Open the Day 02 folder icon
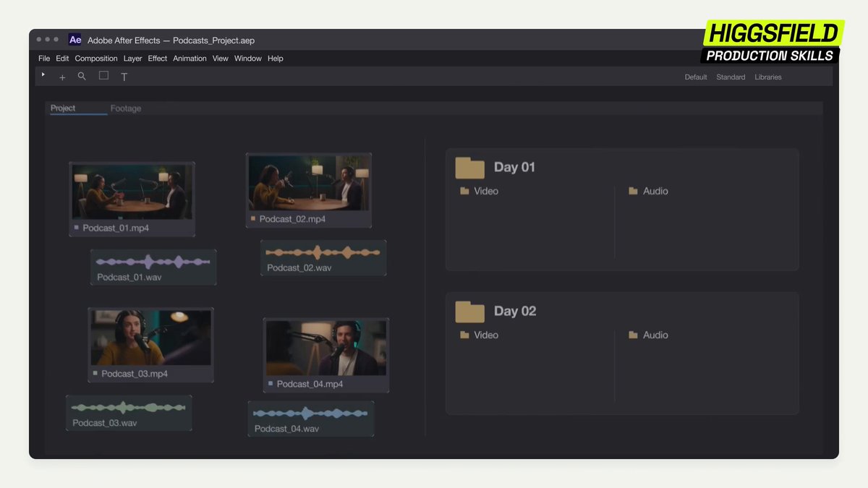Screen dimensions: 868x488 pos(469,312)
